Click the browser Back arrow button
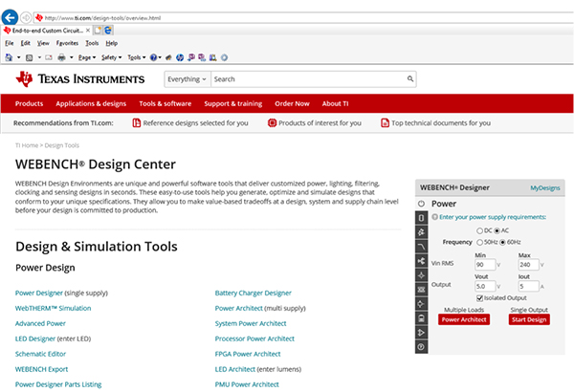 coord(11,17)
